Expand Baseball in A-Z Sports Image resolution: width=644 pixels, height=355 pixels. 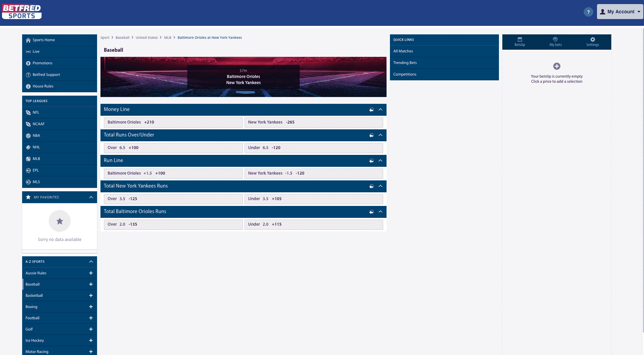[91, 284]
